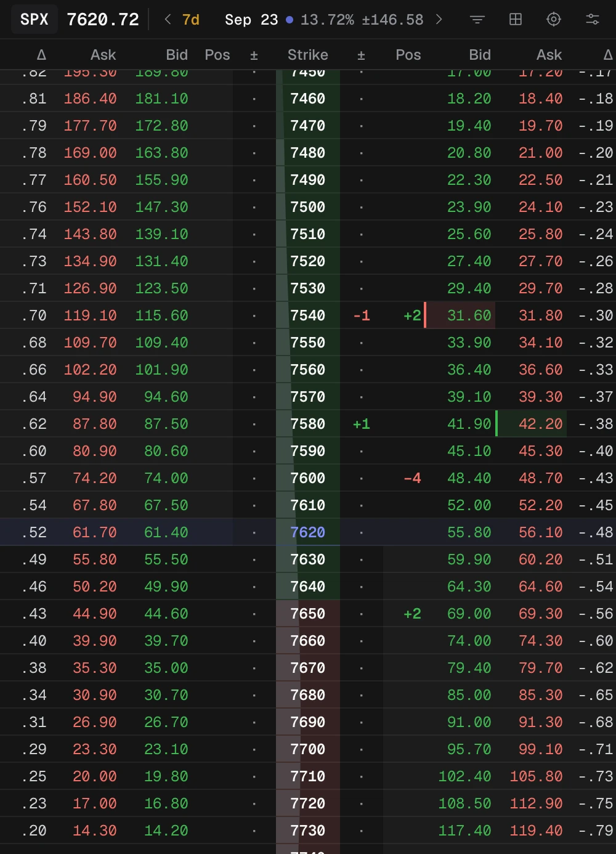
Task: Click the -4 position at 7600
Action: point(413,478)
